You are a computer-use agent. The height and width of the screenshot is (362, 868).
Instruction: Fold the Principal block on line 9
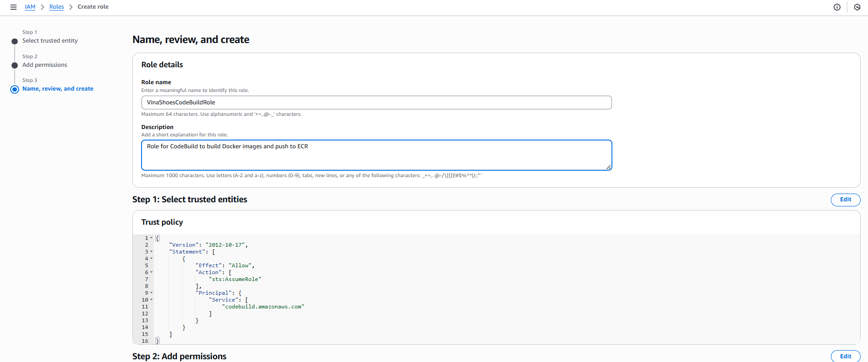tap(152, 293)
